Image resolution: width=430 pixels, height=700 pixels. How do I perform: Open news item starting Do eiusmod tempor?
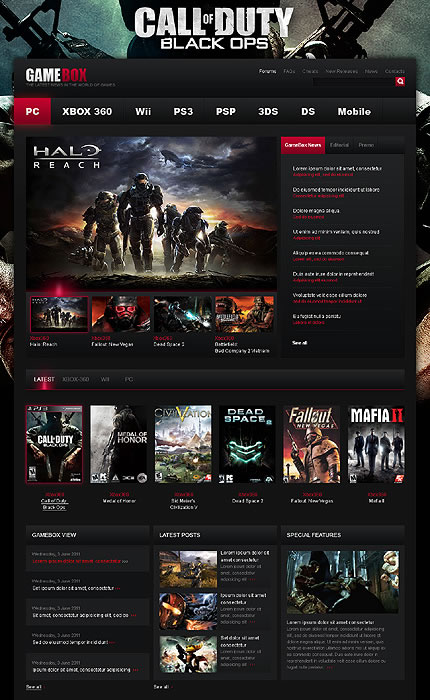(x=336, y=192)
